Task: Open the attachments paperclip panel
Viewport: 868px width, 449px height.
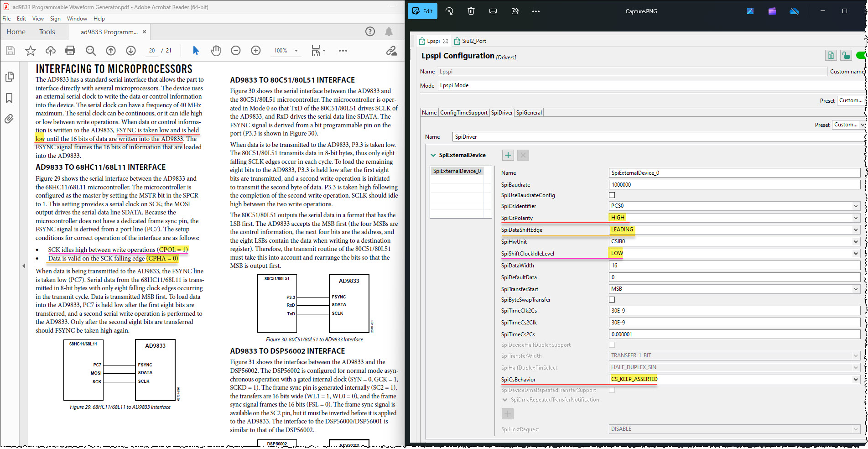Action: 9,119
